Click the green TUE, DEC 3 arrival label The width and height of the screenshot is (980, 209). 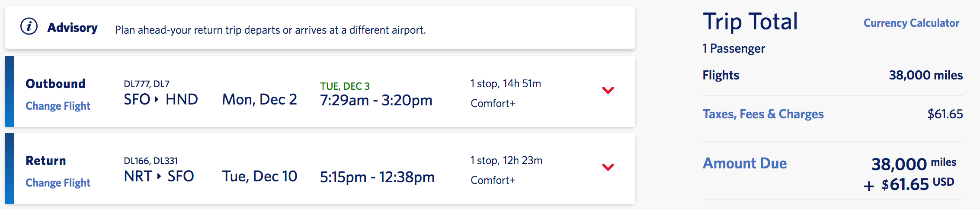[x=345, y=86]
